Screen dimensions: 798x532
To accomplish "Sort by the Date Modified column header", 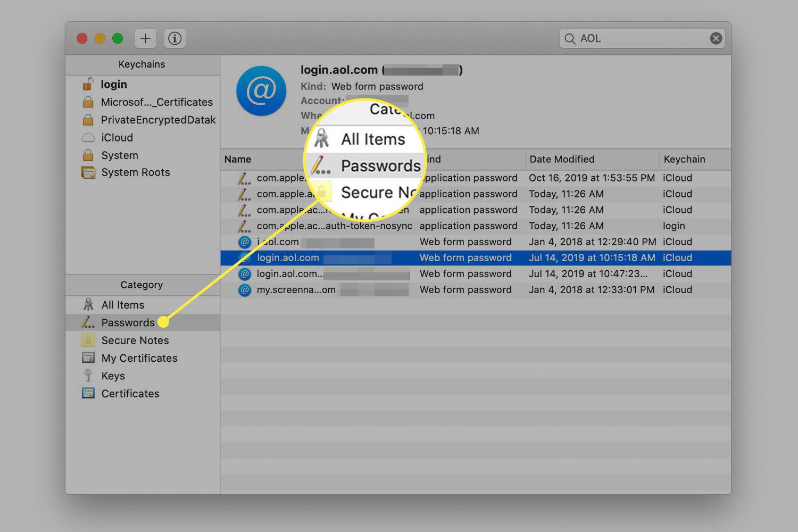I will pos(562,159).
